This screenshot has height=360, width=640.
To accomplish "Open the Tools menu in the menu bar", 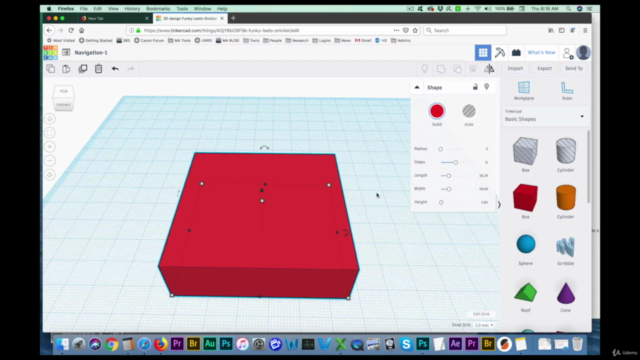I will [x=182, y=9].
